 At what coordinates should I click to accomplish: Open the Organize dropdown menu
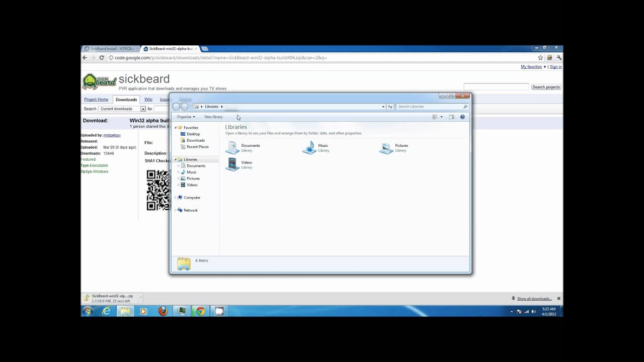point(186,117)
